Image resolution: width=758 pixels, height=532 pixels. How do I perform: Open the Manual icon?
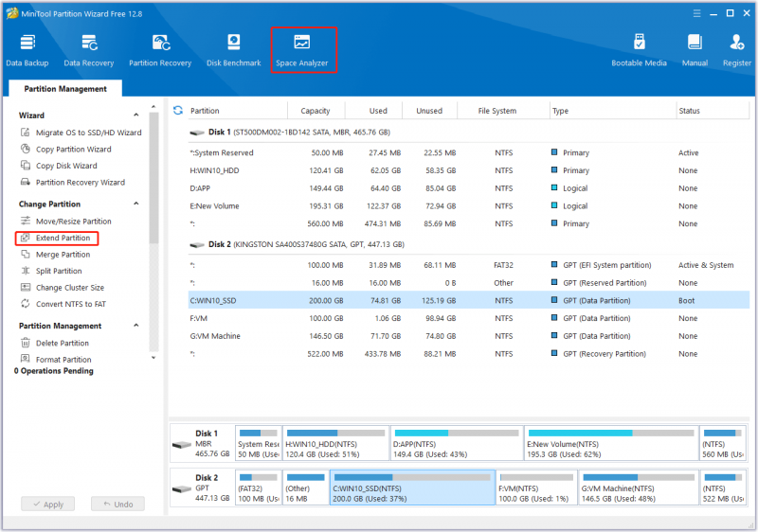pos(695,50)
